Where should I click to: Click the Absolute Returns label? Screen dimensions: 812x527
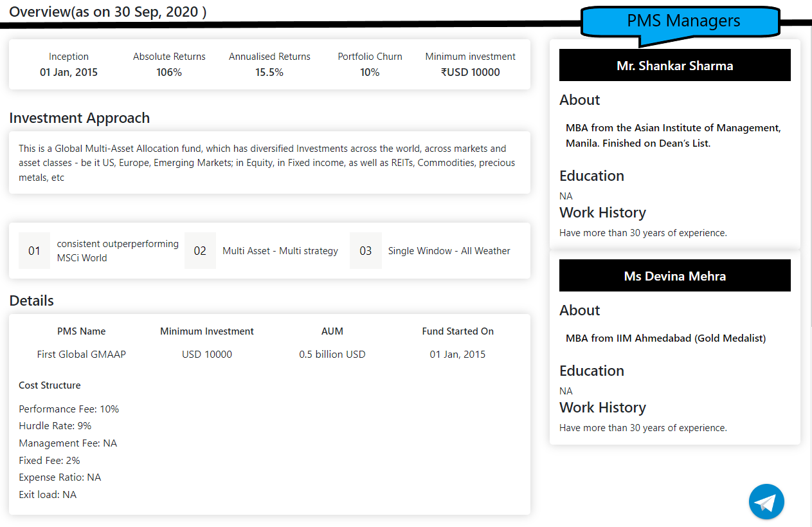pyautogui.click(x=169, y=57)
